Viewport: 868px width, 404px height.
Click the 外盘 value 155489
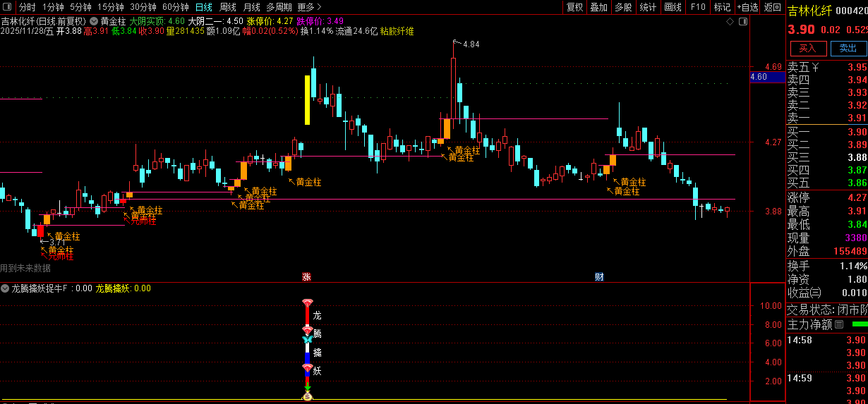coord(850,251)
